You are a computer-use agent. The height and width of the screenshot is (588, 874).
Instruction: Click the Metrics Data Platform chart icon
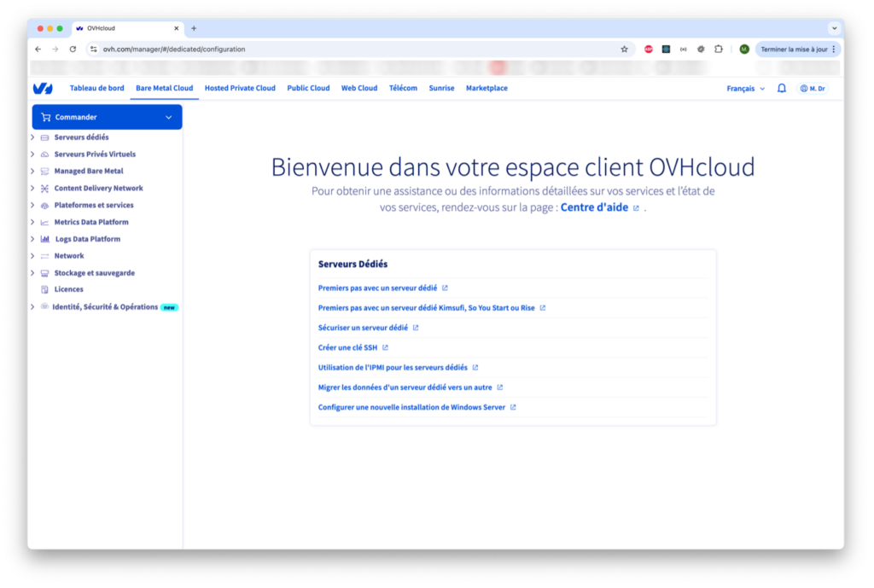pyautogui.click(x=44, y=223)
